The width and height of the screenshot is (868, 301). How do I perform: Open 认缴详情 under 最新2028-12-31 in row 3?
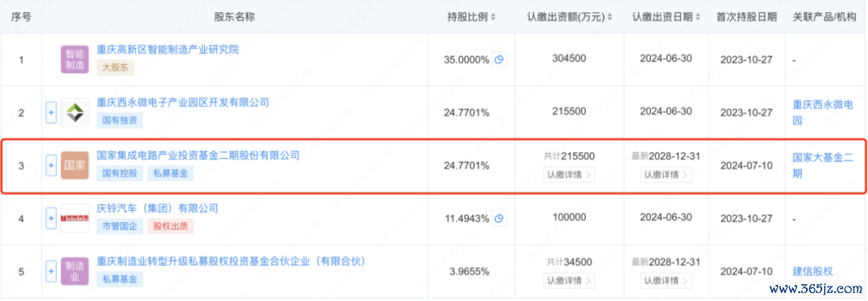(666, 175)
